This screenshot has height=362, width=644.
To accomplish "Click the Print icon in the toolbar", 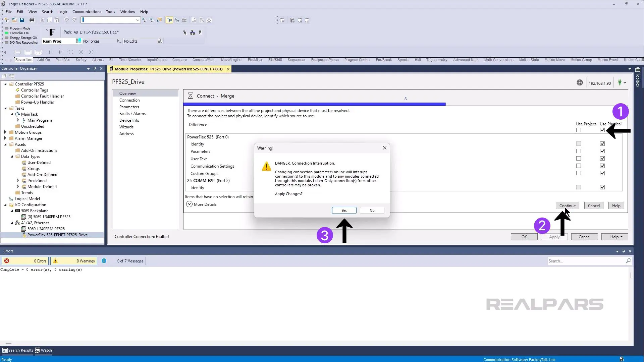I will tap(32, 20).
